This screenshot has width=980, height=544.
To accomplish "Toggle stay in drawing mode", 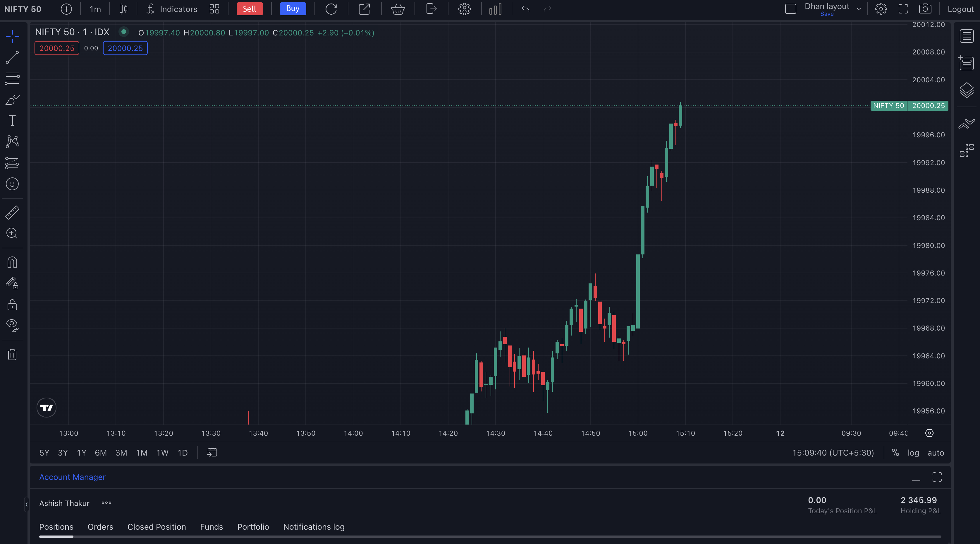I will (x=12, y=283).
